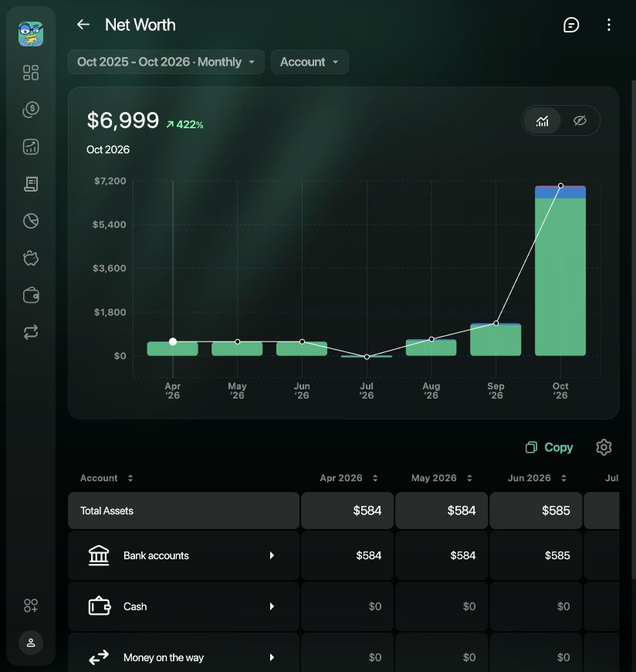Select the chart view toggle
Screen dimensions: 636x672
pyautogui.click(x=542, y=120)
